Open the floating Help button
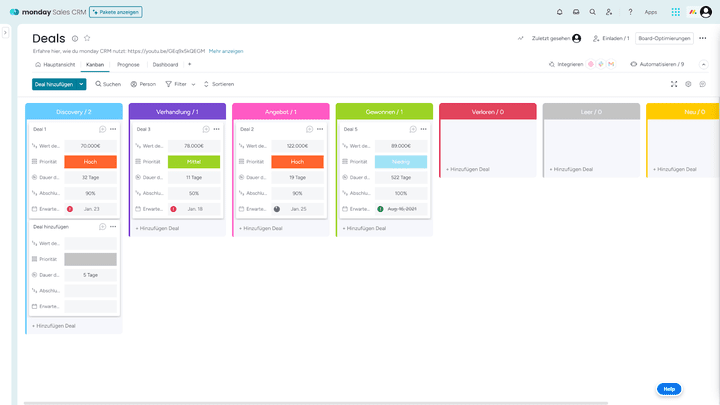Screen dimensions: 720x405 669,389
